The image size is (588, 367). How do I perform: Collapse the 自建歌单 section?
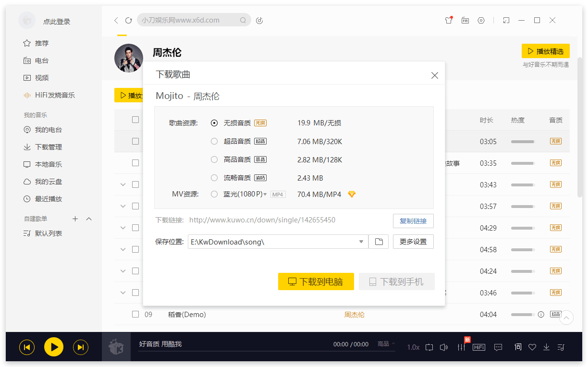(x=88, y=219)
